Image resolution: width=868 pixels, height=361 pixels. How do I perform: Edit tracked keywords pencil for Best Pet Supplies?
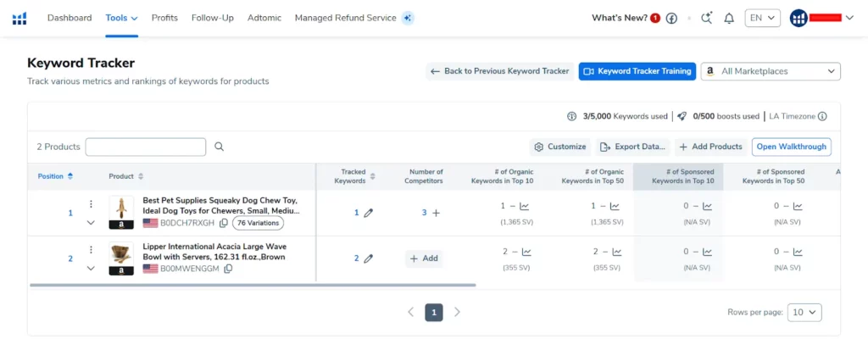click(x=368, y=214)
